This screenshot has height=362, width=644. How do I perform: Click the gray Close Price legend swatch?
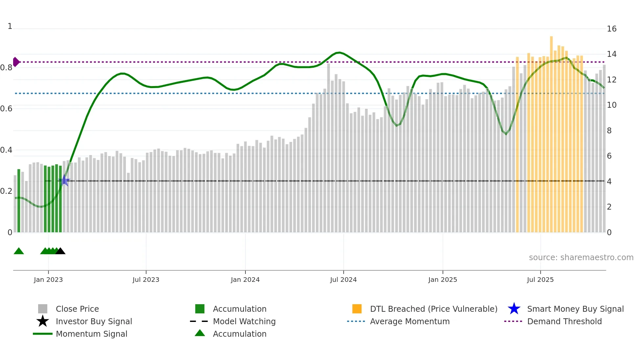pyautogui.click(x=43, y=309)
